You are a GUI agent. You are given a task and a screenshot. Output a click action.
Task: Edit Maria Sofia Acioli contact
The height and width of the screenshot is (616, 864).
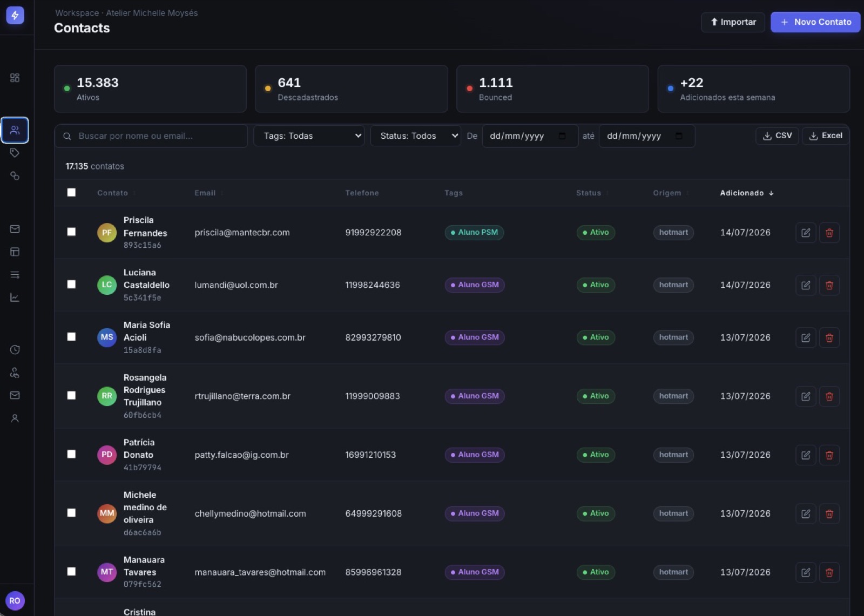click(805, 337)
